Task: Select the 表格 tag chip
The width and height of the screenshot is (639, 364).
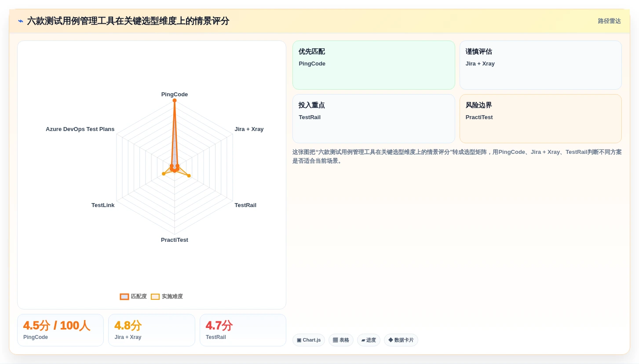Action: pyautogui.click(x=341, y=340)
